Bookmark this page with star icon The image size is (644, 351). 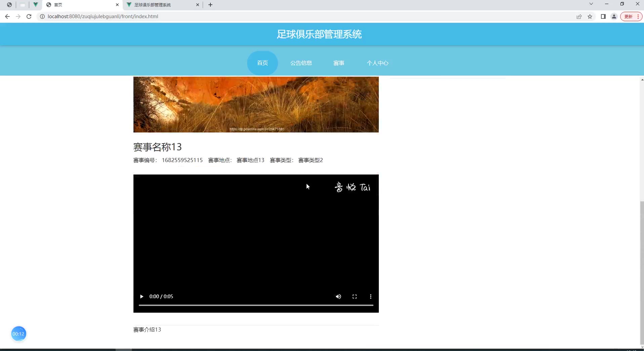pyautogui.click(x=590, y=16)
